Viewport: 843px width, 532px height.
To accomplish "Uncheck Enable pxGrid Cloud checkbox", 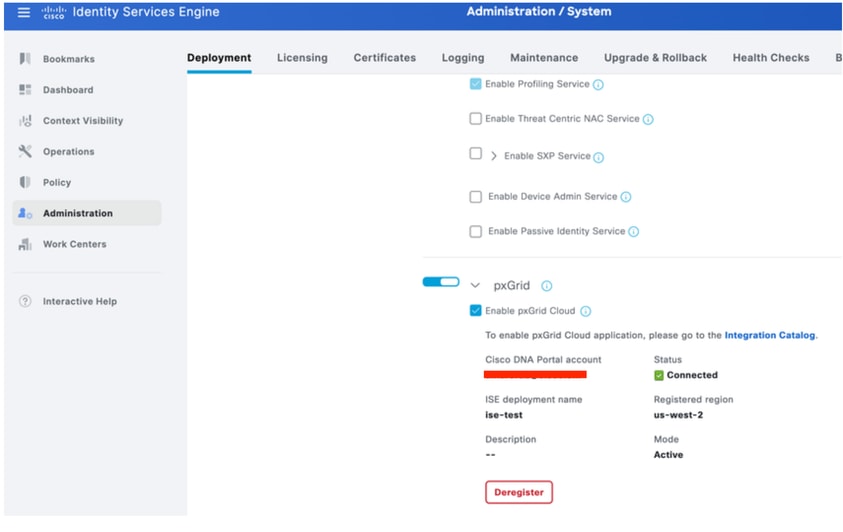I will click(x=475, y=311).
